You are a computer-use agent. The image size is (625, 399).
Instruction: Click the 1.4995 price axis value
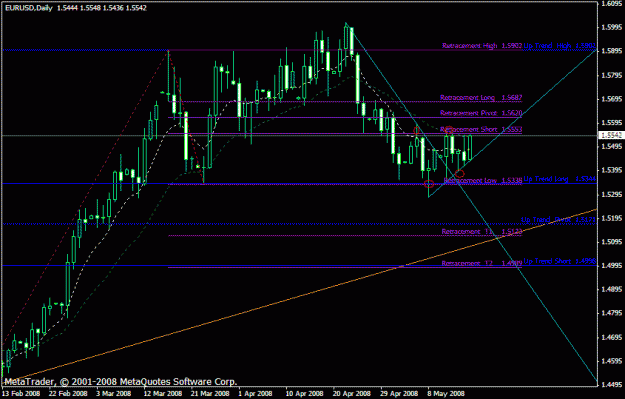coord(612,265)
